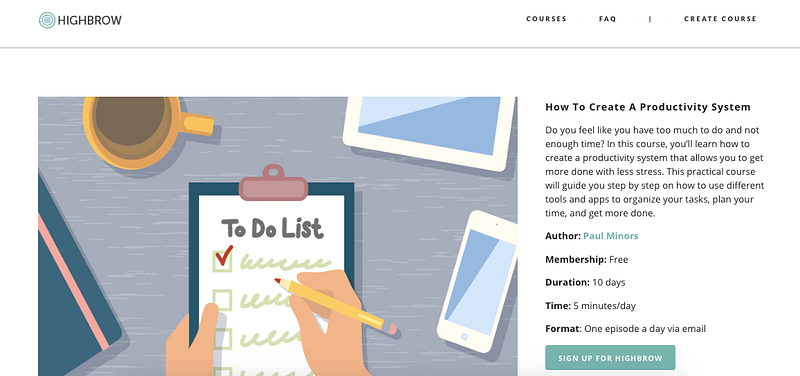The width and height of the screenshot is (800, 376).
Task: Go to the FAQ page
Action: pyautogui.click(x=608, y=19)
